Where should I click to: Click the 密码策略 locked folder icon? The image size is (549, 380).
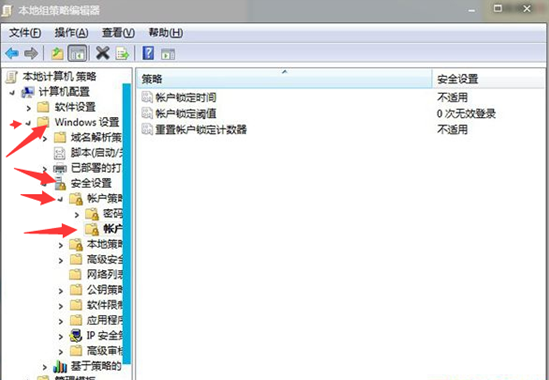click(92, 214)
